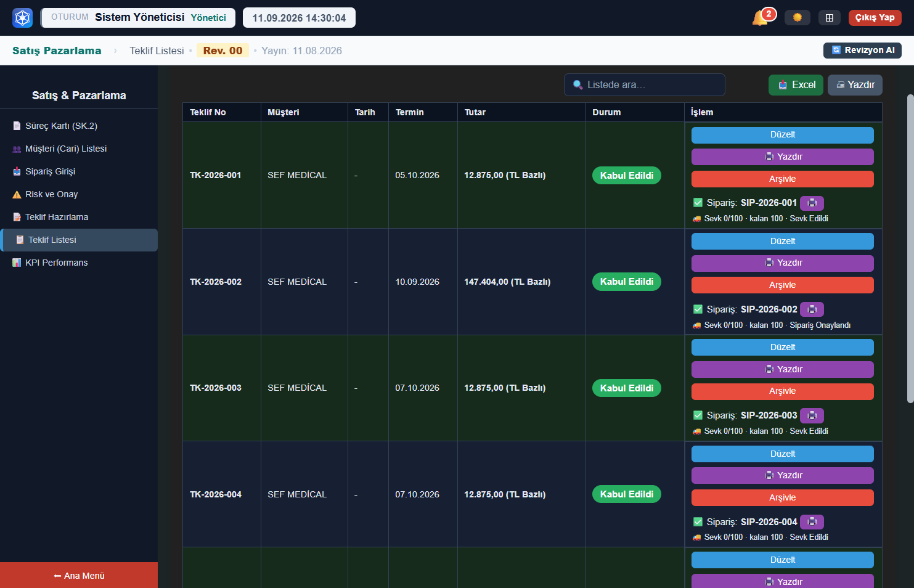Click the Çıkış Yap logout button
This screenshot has height=588, width=914.
click(875, 17)
